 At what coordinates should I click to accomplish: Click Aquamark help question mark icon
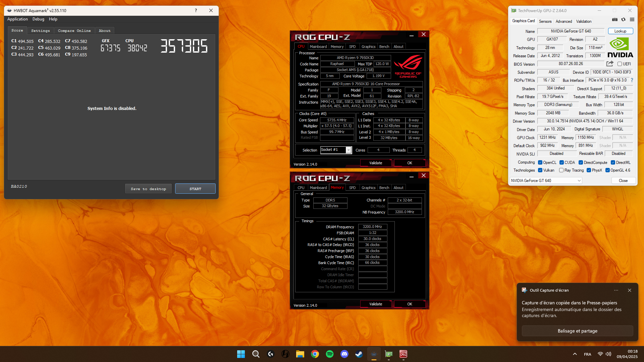pyautogui.click(x=196, y=10)
